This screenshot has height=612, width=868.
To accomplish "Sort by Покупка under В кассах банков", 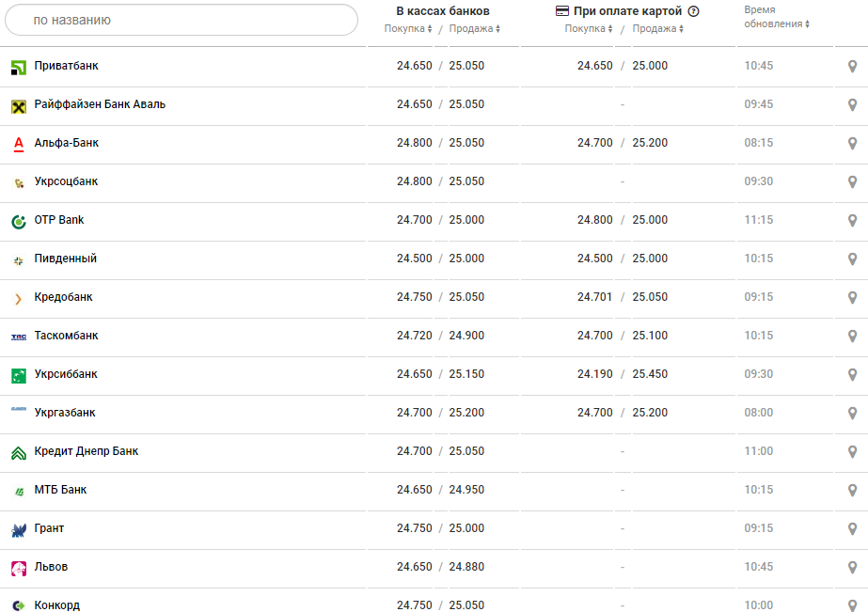I will (408, 29).
